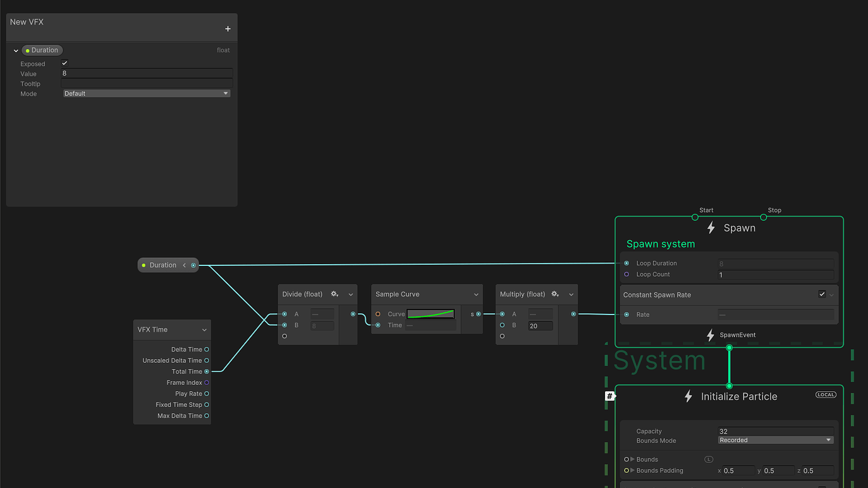Viewport: 868px width, 488px height.
Task: Disable the Constant Spawn Rate checkbox
Action: pos(822,294)
